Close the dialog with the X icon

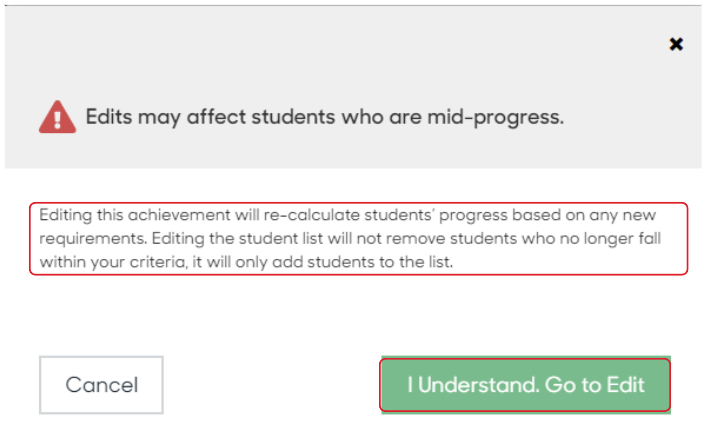676,44
